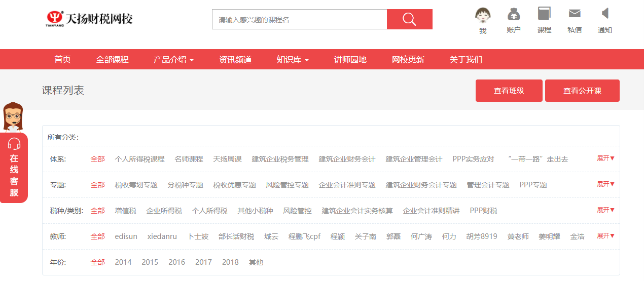Open the 账户 money bag icon

coord(513,14)
